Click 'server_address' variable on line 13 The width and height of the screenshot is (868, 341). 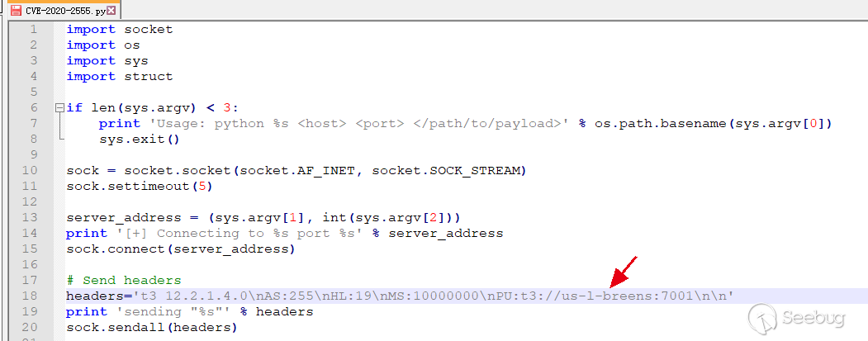coord(123,217)
